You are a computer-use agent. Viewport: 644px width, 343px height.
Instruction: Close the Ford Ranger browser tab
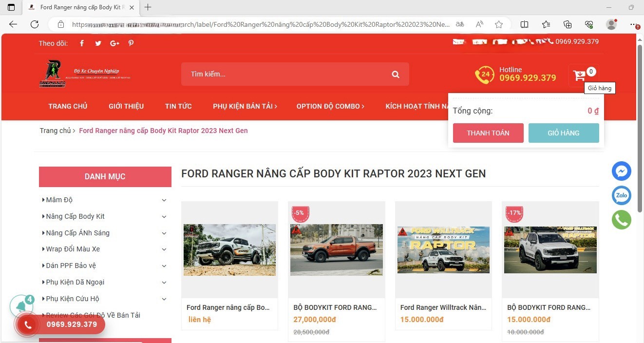132,7
